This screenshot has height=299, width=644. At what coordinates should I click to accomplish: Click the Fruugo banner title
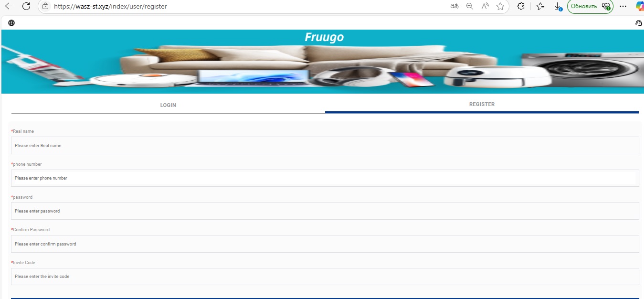(324, 37)
